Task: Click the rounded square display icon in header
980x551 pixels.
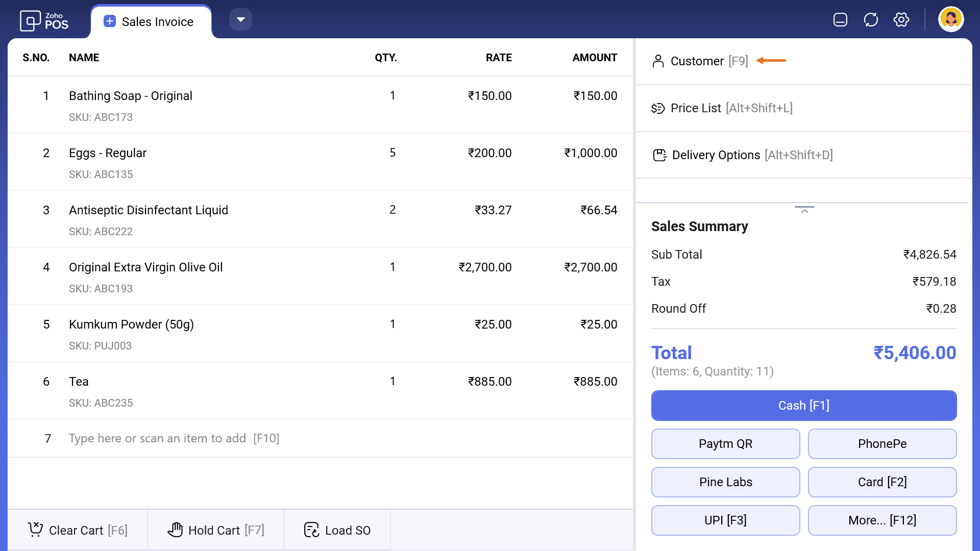Action: click(840, 20)
